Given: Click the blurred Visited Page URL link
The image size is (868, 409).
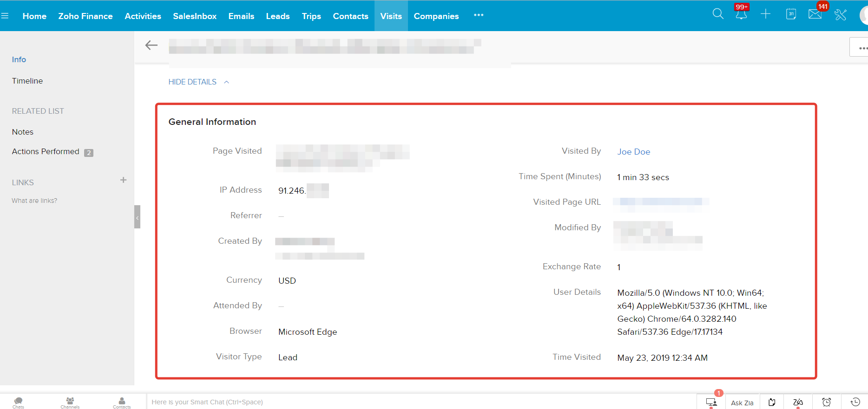Looking at the screenshot, I should pyautogui.click(x=661, y=201).
